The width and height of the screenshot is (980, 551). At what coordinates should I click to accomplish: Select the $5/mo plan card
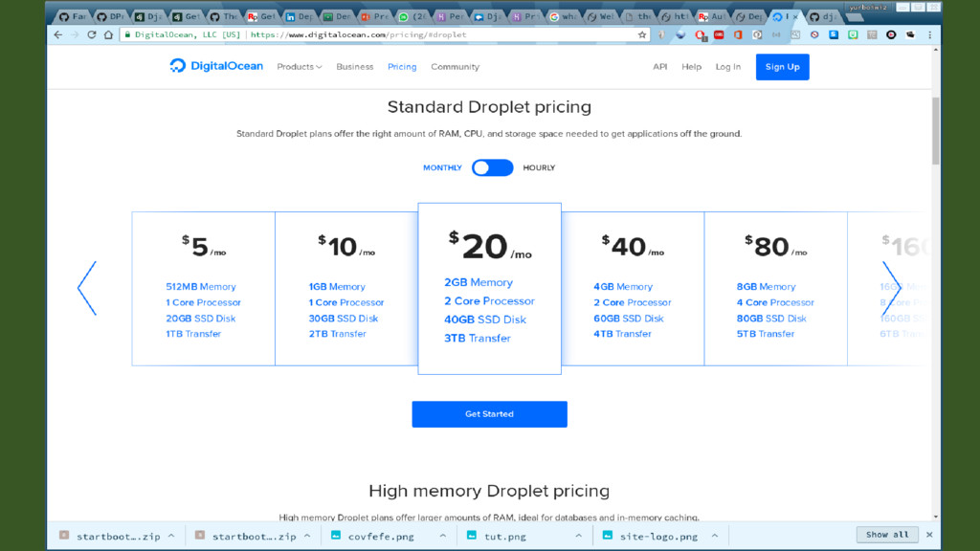[x=203, y=289]
